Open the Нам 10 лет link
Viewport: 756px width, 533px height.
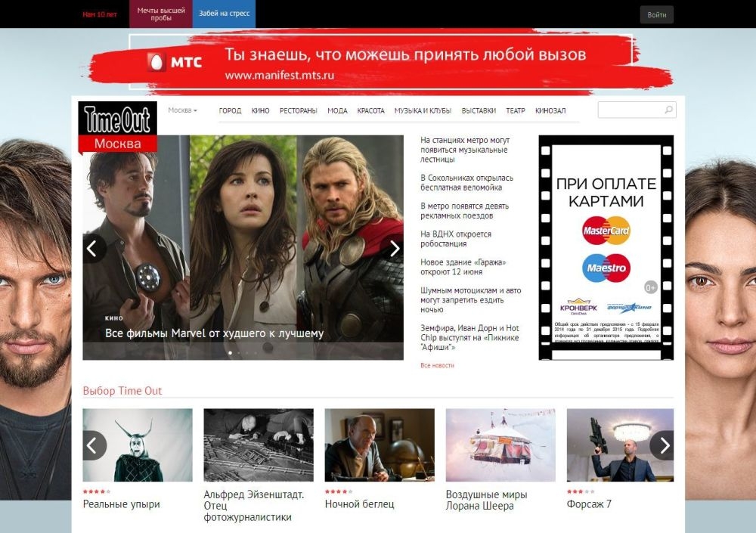(x=100, y=14)
